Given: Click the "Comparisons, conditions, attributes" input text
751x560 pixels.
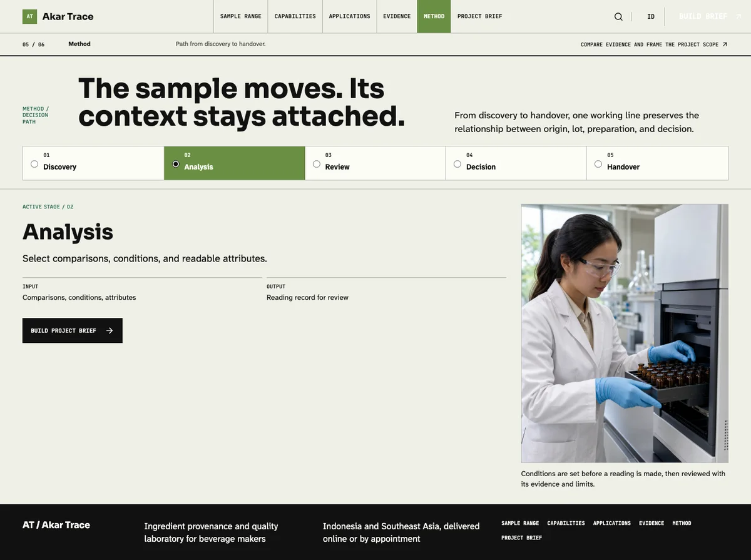Looking at the screenshot, I should (79, 297).
